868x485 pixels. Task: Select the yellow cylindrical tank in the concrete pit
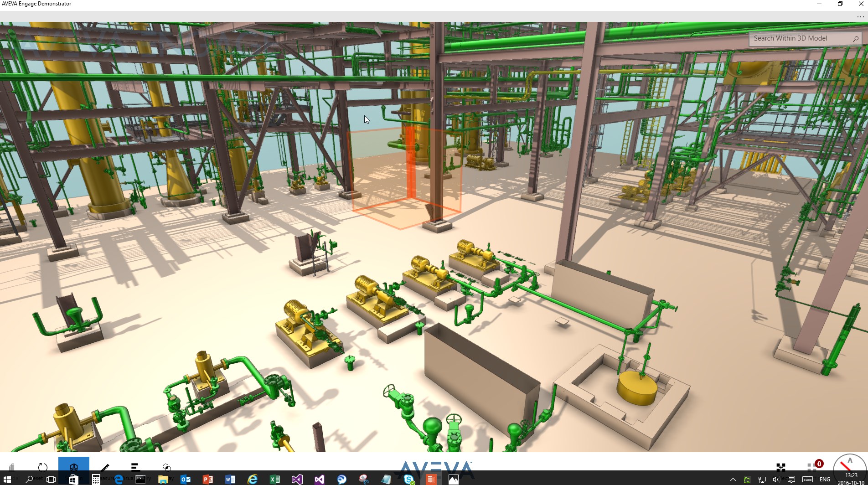click(637, 387)
